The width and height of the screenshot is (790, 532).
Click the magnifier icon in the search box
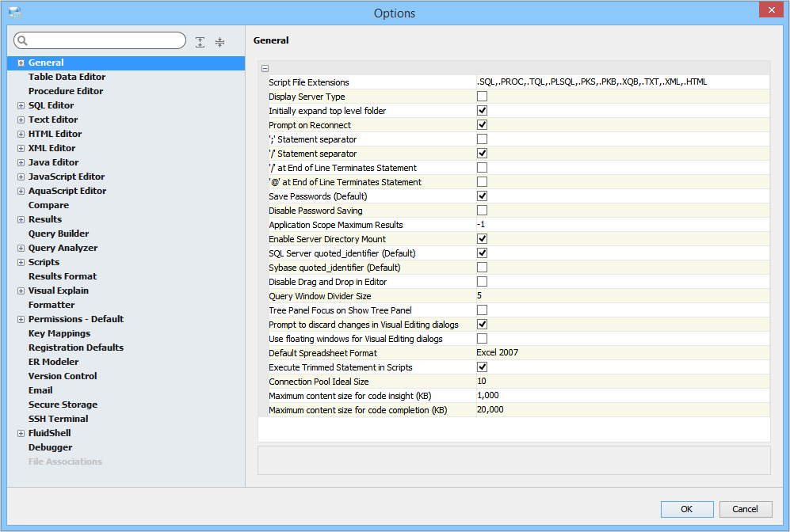tap(22, 41)
